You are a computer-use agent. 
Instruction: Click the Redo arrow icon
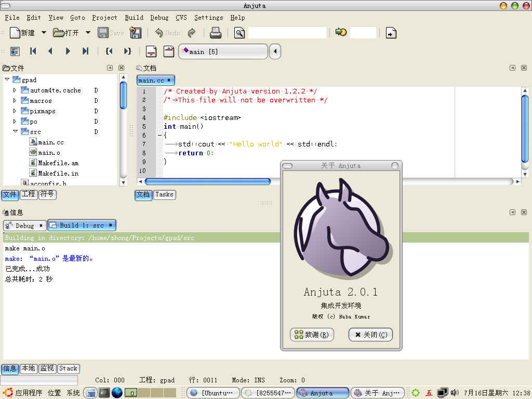coord(192,33)
